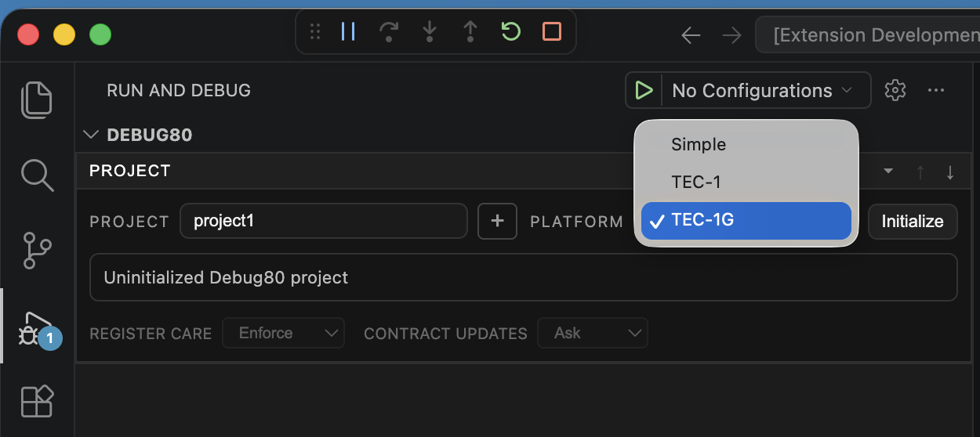The width and height of the screenshot is (980, 437).
Task: Move PROJECT panel up with arrow
Action: 920,172
